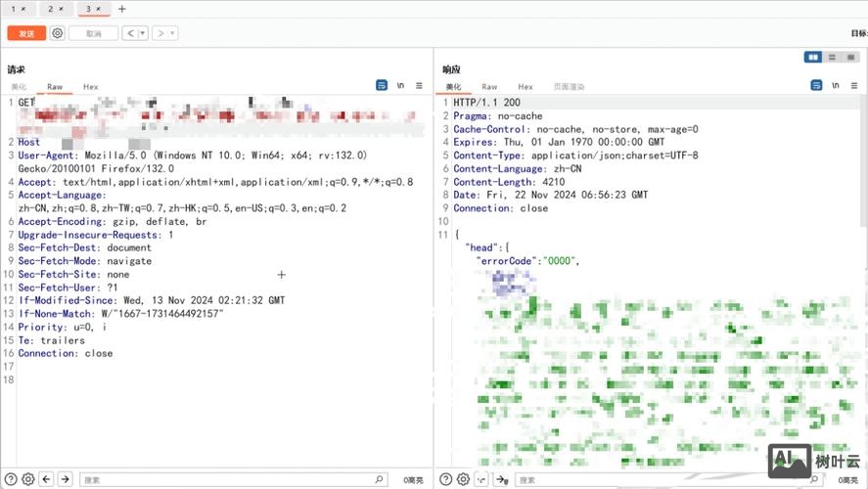
Task: Jump to previous response search match
Action: pos(481,479)
